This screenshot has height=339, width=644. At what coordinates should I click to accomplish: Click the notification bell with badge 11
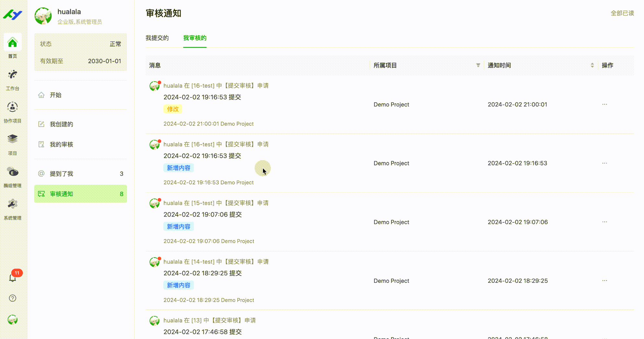tap(13, 278)
